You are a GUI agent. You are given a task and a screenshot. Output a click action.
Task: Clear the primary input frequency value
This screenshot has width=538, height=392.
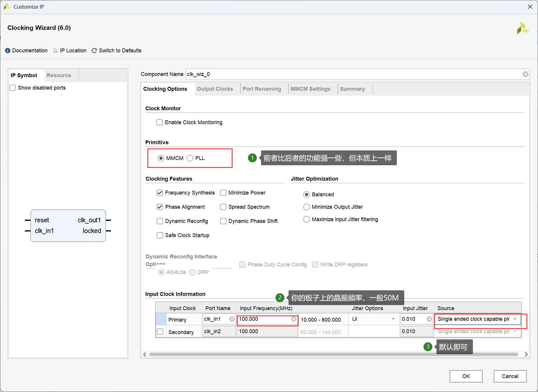point(294,319)
